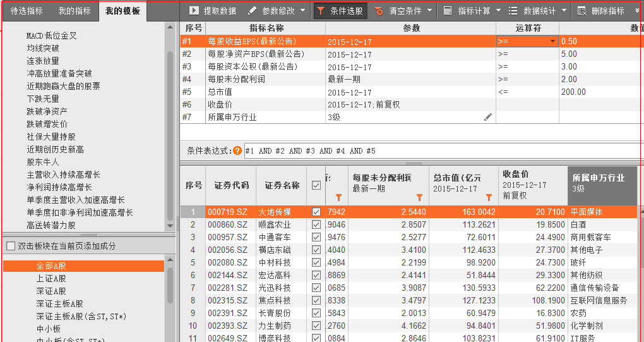Image resolution: width=644 pixels, height=342 pixels.
Task: Toggle the select-all checkbox in table header
Action: [x=316, y=185]
